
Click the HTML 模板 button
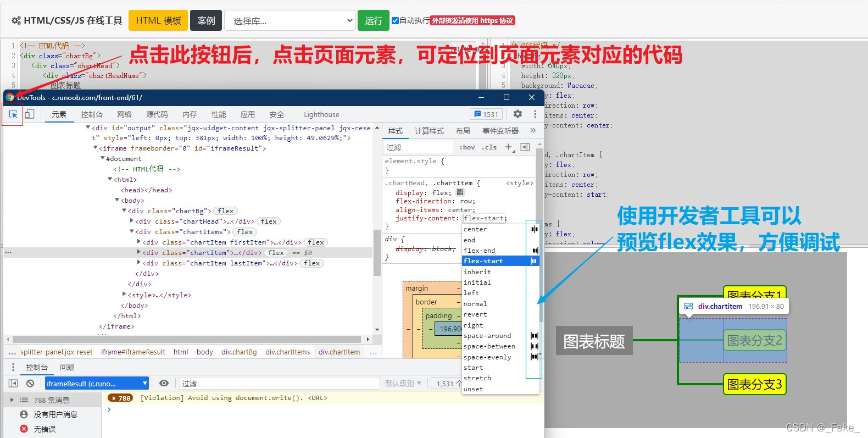pos(158,20)
